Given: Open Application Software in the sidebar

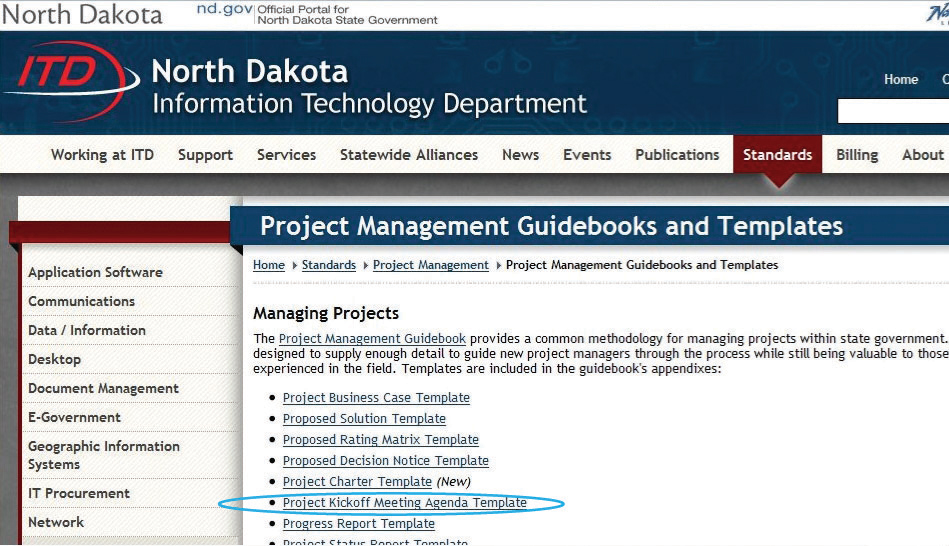Looking at the screenshot, I should (x=95, y=272).
